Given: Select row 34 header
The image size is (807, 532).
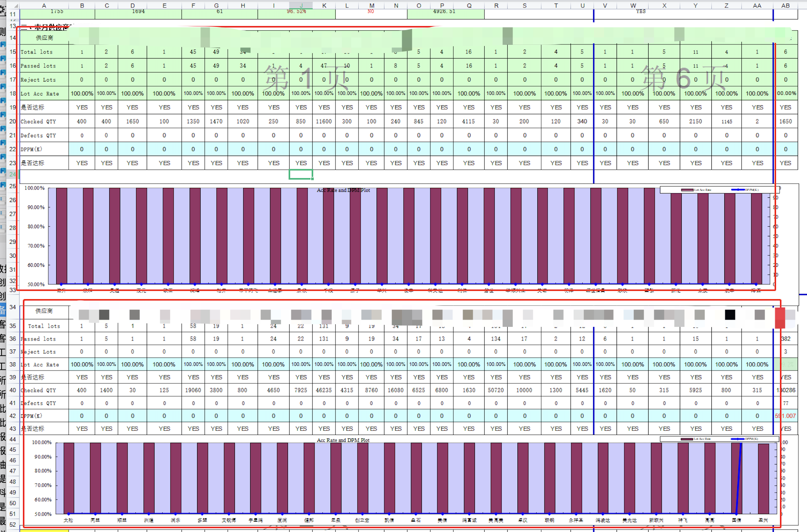Looking at the screenshot, I should [13, 307].
